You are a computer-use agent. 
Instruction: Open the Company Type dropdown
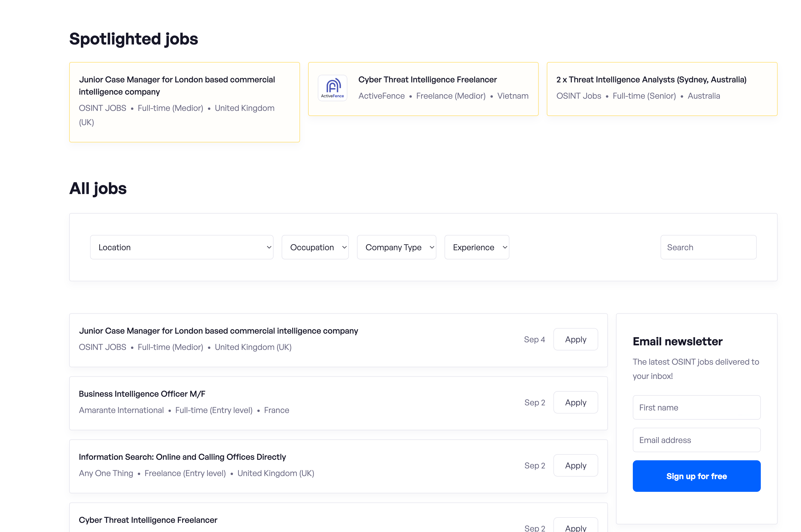point(396,247)
